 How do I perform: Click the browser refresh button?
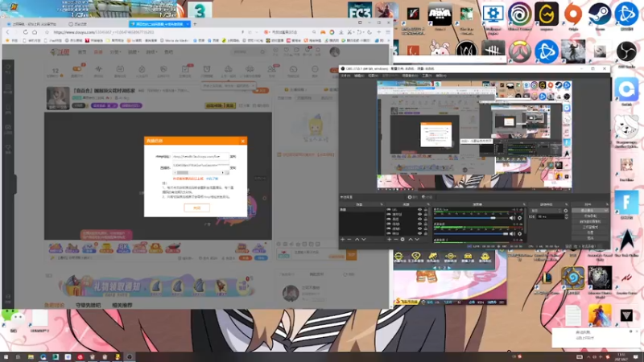pyautogui.click(x=26, y=32)
